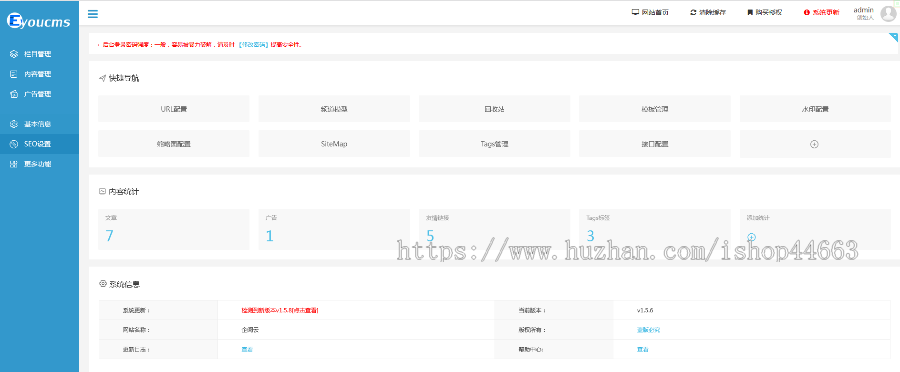Click the red new-version update link
This screenshot has height=372, width=900.
click(280, 310)
